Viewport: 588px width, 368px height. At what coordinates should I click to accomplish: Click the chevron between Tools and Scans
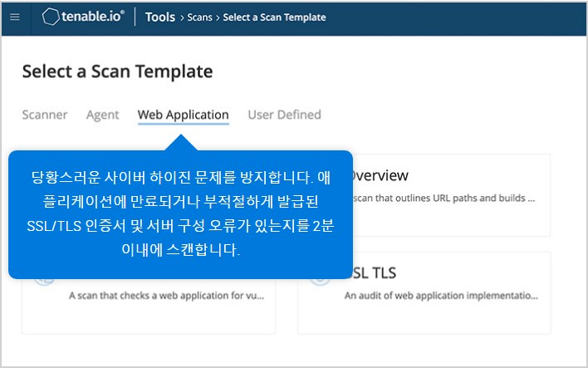(181, 17)
